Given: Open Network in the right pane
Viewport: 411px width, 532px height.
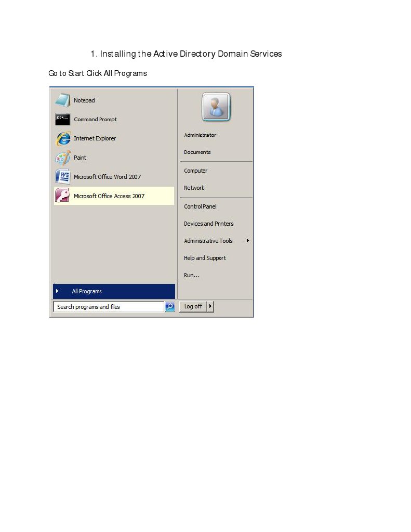Looking at the screenshot, I should [x=194, y=188].
